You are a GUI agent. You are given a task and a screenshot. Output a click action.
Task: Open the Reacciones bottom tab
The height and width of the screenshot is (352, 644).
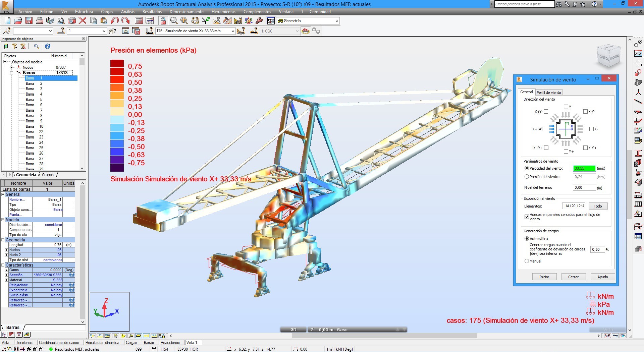pyautogui.click(x=170, y=343)
